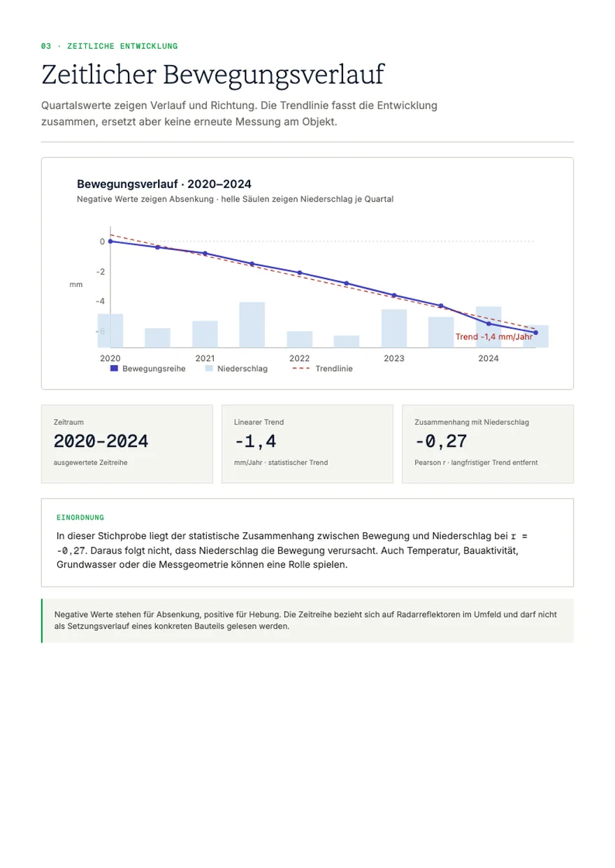Select the Zeitraum 2020-2024 card
Screen dimensions: 615x868
point(127,443)
